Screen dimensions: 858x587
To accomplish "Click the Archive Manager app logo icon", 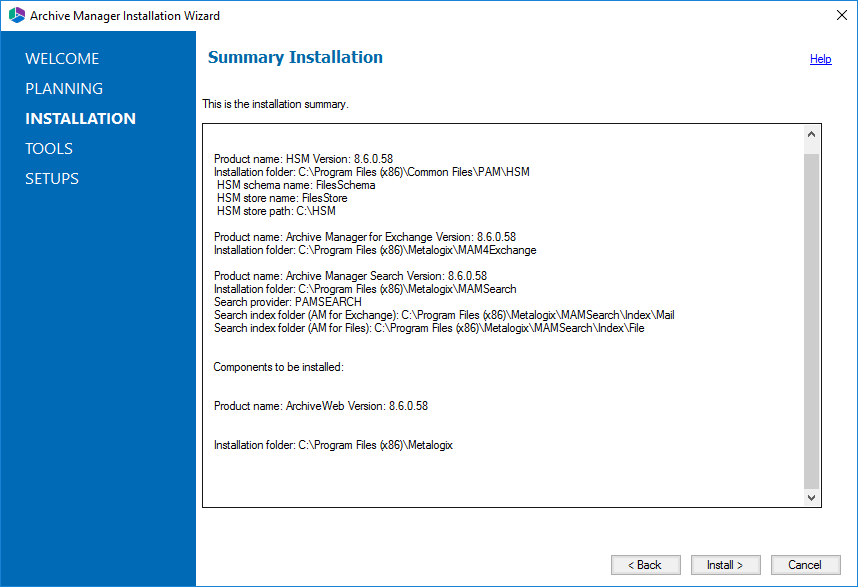I will tap(17, 15).
